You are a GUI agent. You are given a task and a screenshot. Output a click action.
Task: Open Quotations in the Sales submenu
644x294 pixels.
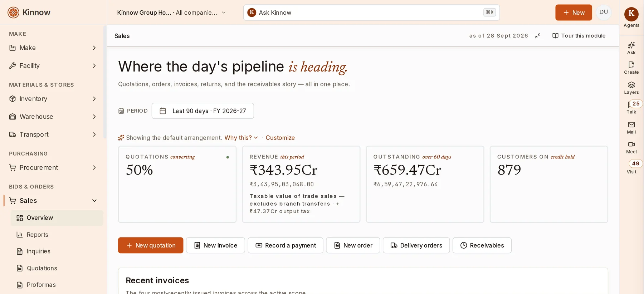tap(57, 268)
